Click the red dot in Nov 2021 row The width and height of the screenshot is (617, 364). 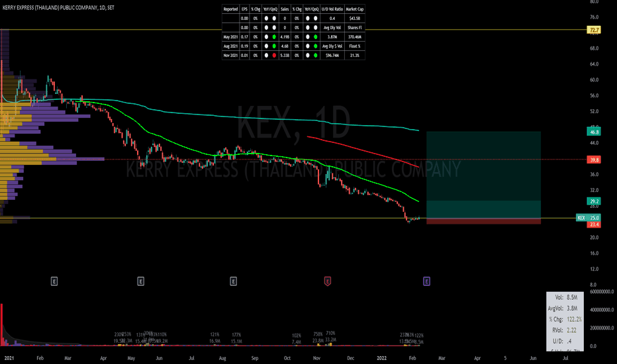(x=274, y=56)
